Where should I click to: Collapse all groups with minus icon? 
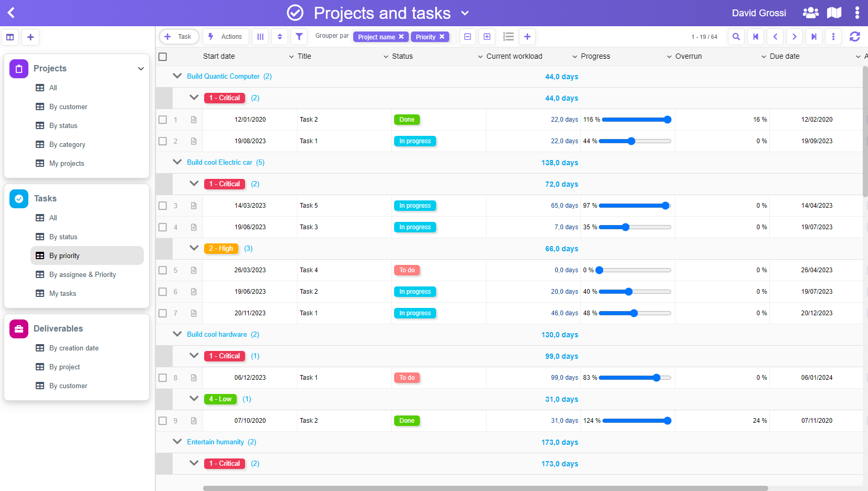coord(468,37)
